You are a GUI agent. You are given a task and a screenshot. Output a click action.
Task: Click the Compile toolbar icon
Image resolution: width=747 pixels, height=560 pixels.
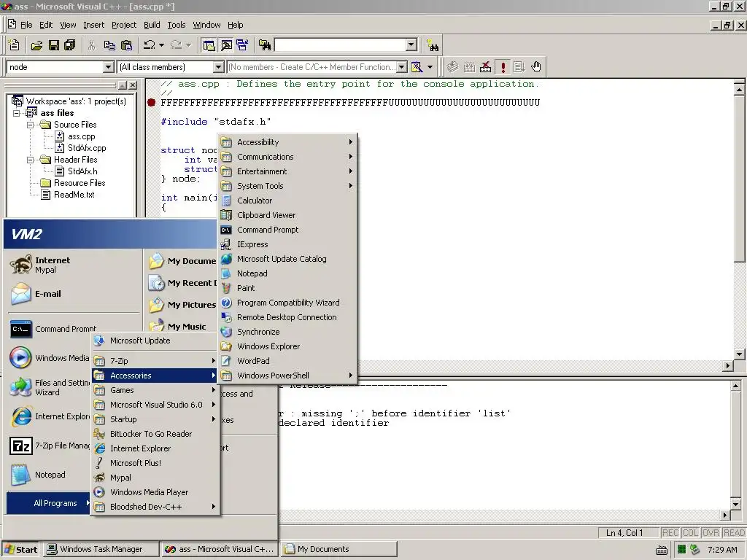452,67
